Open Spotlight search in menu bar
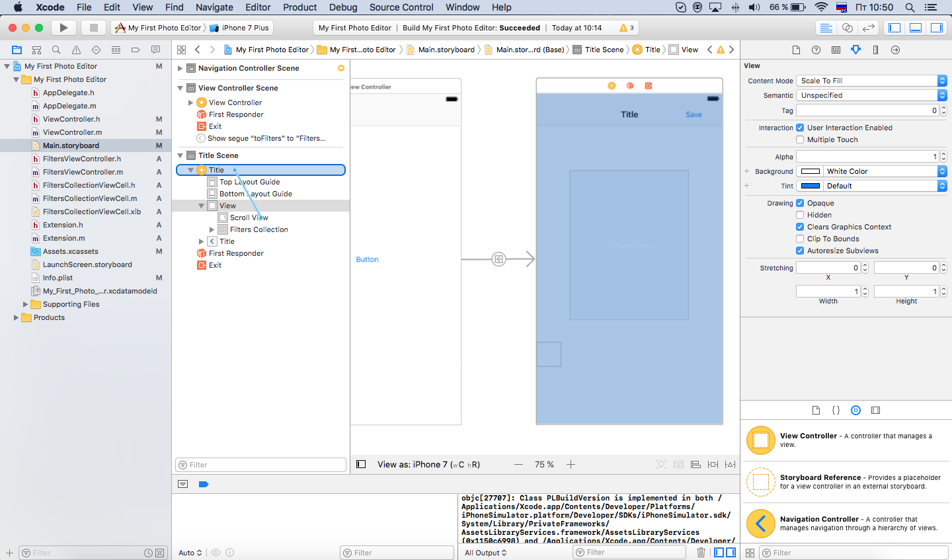 910,7
